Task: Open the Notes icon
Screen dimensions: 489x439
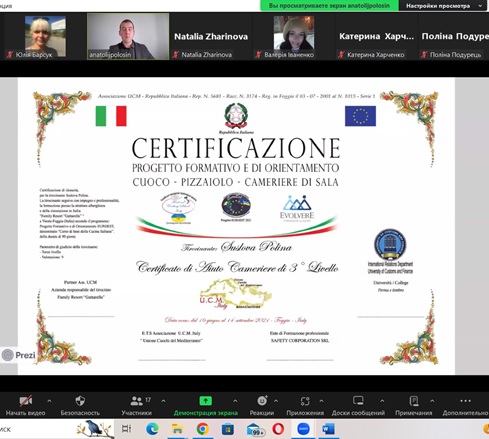Action: pos(414,401)
